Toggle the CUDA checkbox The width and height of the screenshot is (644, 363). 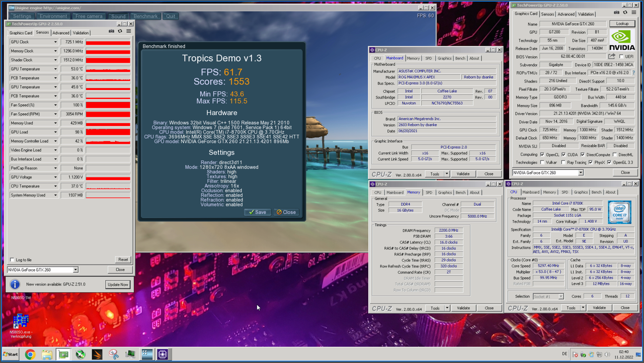(564, 154)
